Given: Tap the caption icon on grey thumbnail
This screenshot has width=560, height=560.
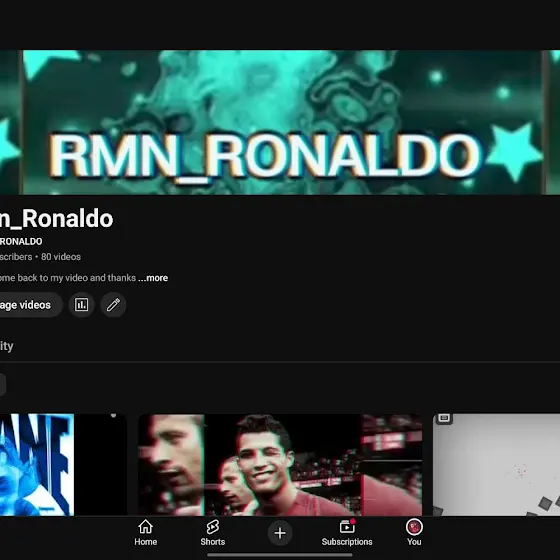Looking at the screenshot, I should [x=444, y=418].
